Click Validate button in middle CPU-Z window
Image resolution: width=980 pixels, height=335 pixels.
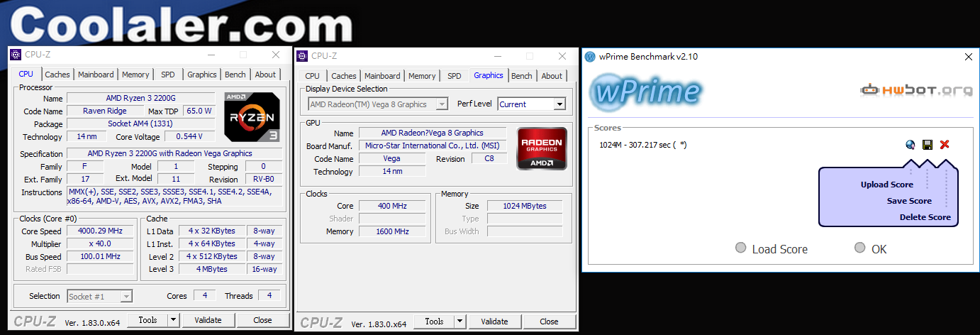point(494,322)
